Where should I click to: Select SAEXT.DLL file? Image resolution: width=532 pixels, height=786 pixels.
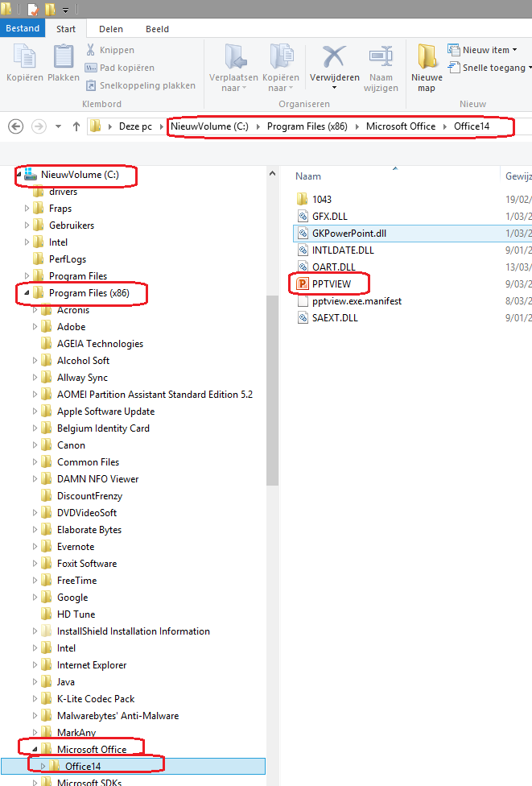pos(335,318)
